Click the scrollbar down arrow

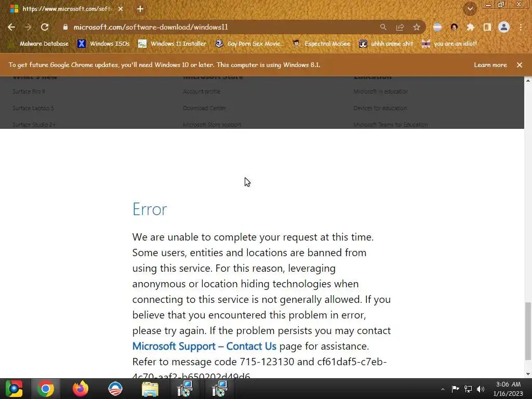tap(528, 374)
